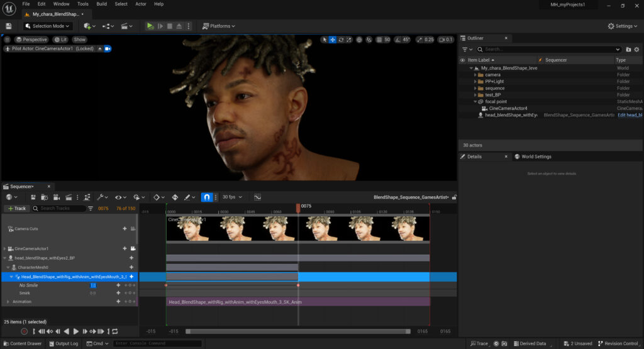Open the Selection Mode dropdown
Viewport: 644px width, 349px height.
(x=48, y=26)
